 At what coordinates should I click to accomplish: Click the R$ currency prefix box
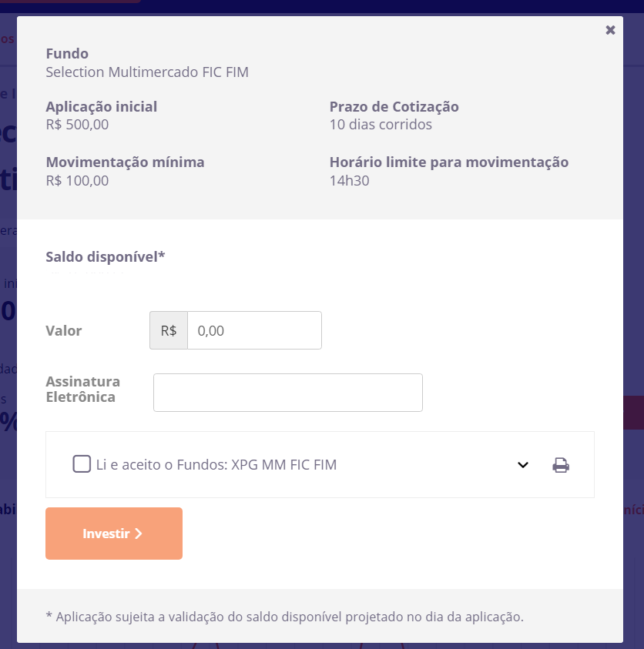[x=169, y=330]
